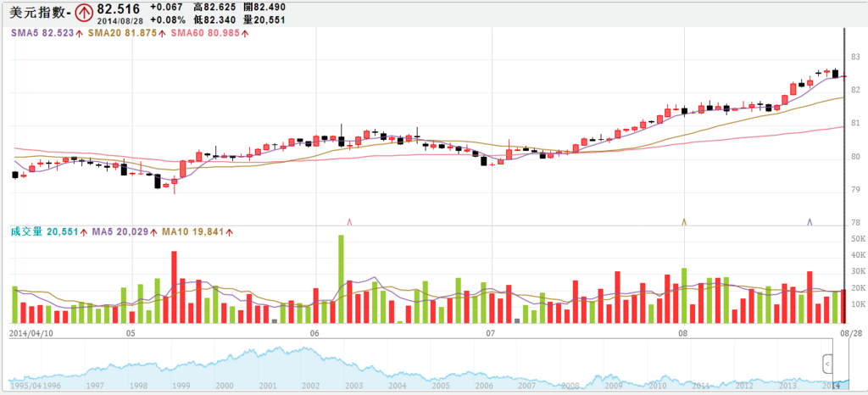Click the 83 price axis label

[x=854, y=58]
